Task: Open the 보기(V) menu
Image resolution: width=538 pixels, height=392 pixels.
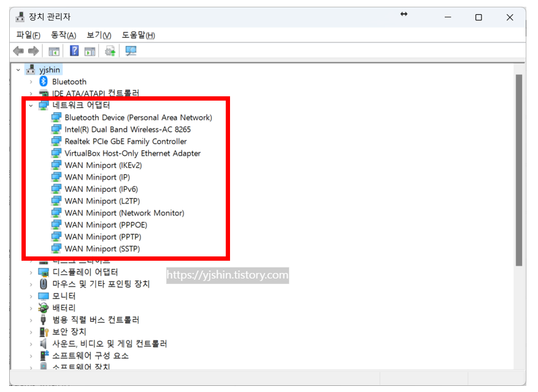Action: [99, 35]
